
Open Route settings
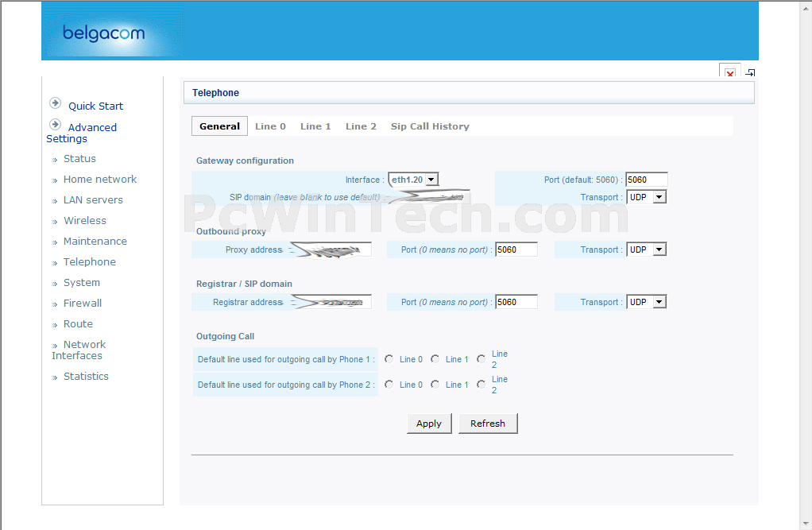tap(78, 324)
